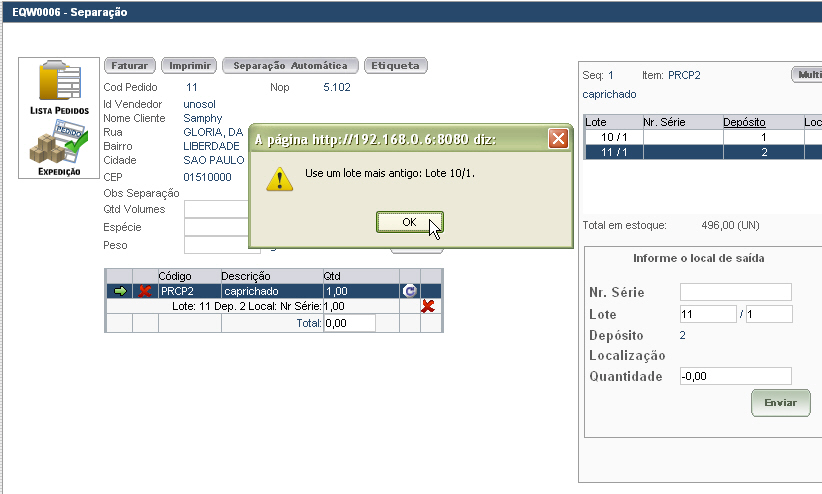822x494 pixels.
Task: Click the Imprimir button
Action: (x=189, y=66)
